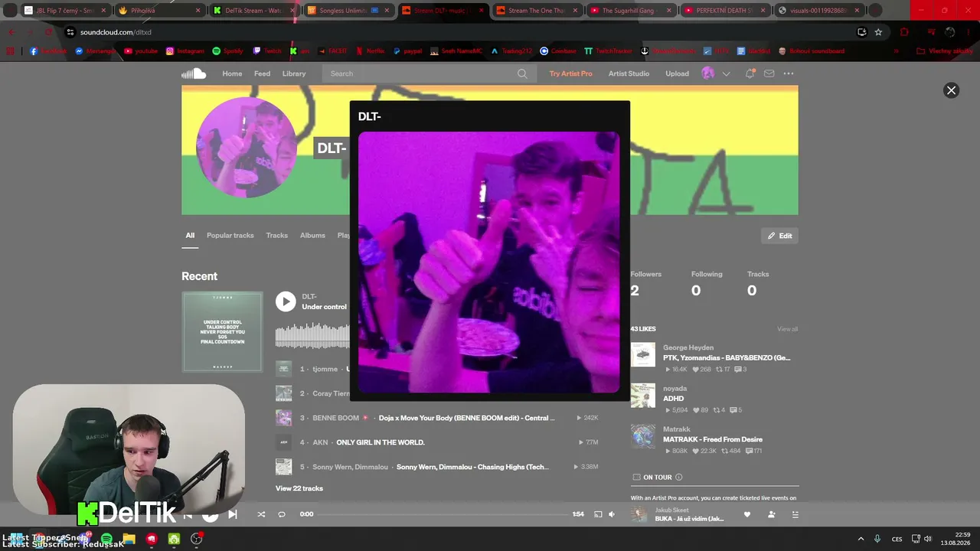The width and height of the screenshot is (980, 551).
Task: Open Spotify from the Windows taskbar
Action: (106, 539)
